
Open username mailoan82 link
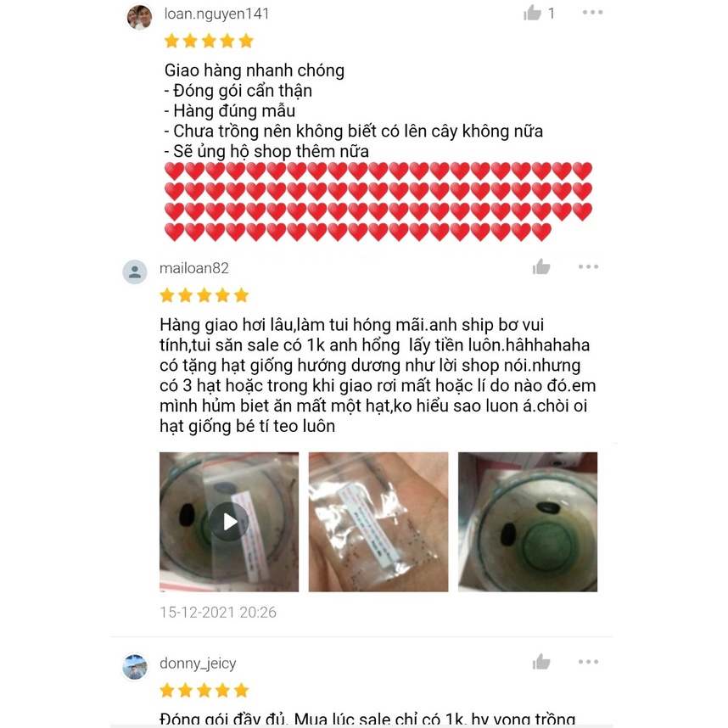[x=194, y=268]
